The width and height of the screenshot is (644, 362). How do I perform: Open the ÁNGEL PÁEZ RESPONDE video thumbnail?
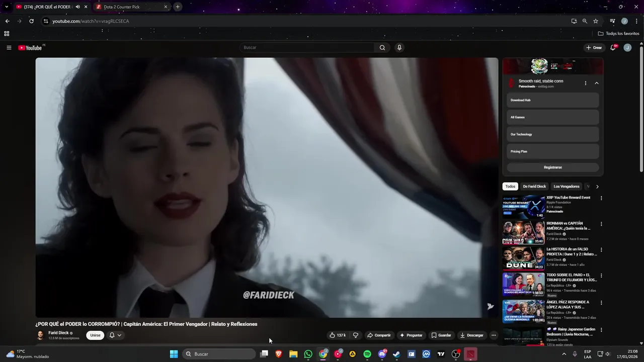pos(523,311)
